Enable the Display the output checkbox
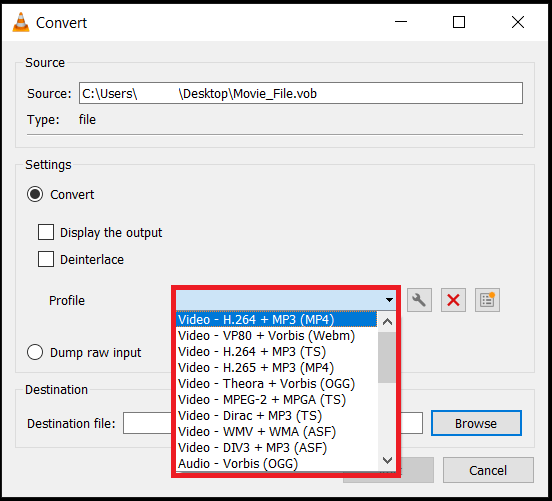This screenshot has height=501, width=552. pos(46,232)
